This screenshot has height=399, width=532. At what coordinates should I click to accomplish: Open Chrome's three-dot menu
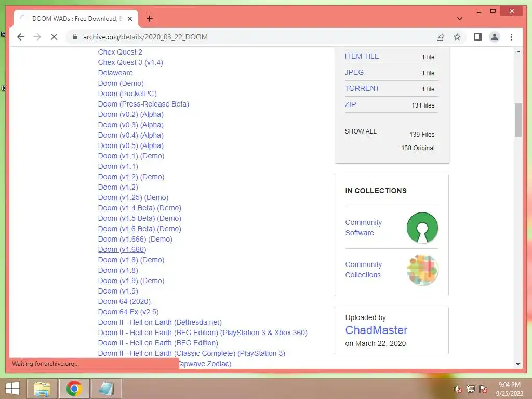coord(511,37)
